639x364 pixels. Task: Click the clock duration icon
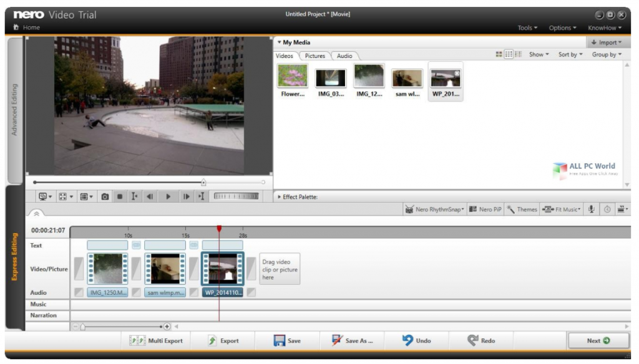tap(607, 209)
